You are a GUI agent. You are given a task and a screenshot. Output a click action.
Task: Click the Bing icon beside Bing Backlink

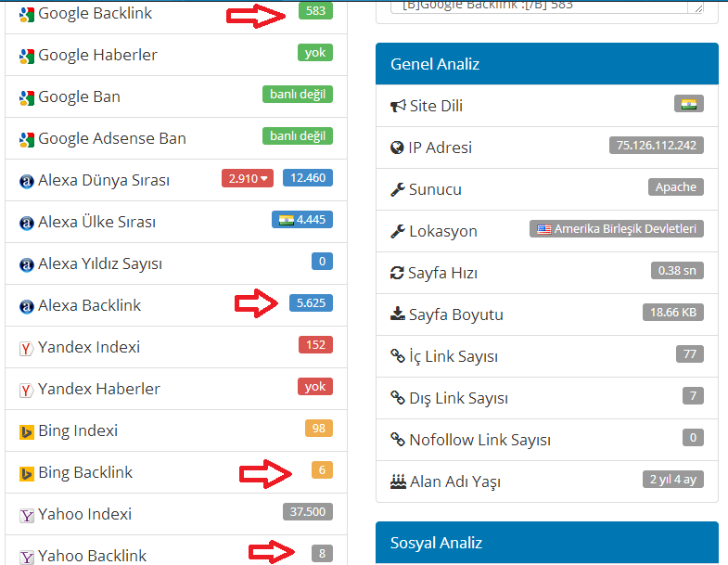click(27, 474)
